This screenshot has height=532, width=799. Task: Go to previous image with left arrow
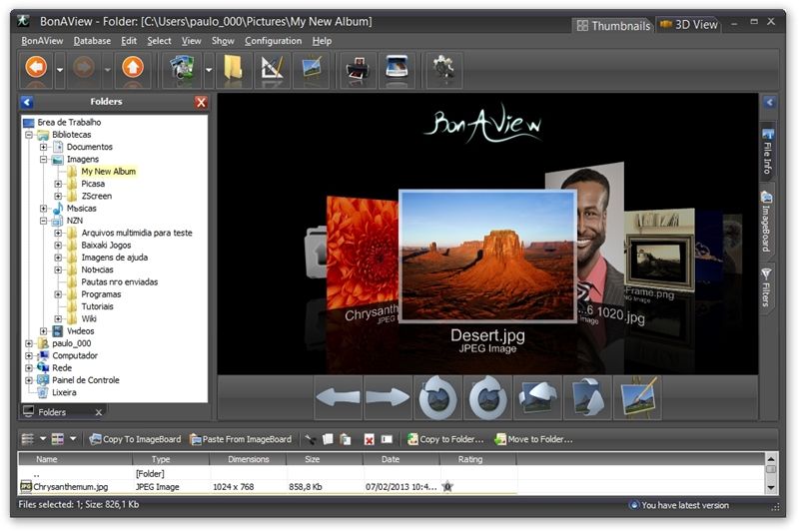[338, 397]
